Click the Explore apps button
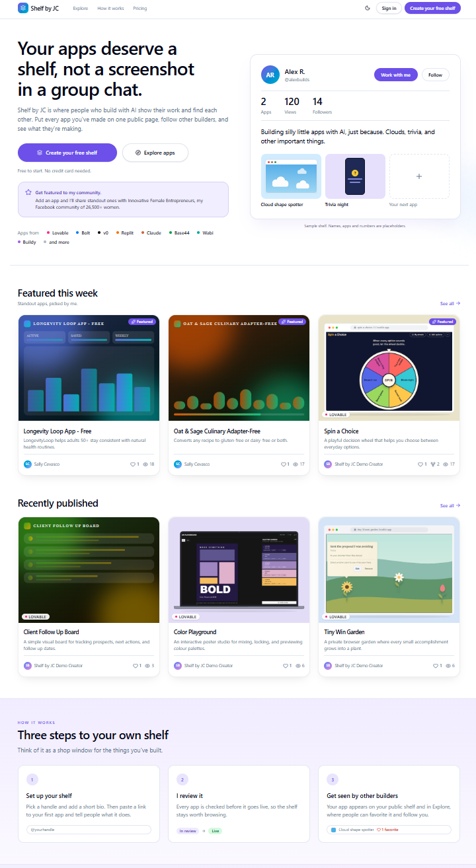Viewport: 476px width, 868px height. [155, 153]
